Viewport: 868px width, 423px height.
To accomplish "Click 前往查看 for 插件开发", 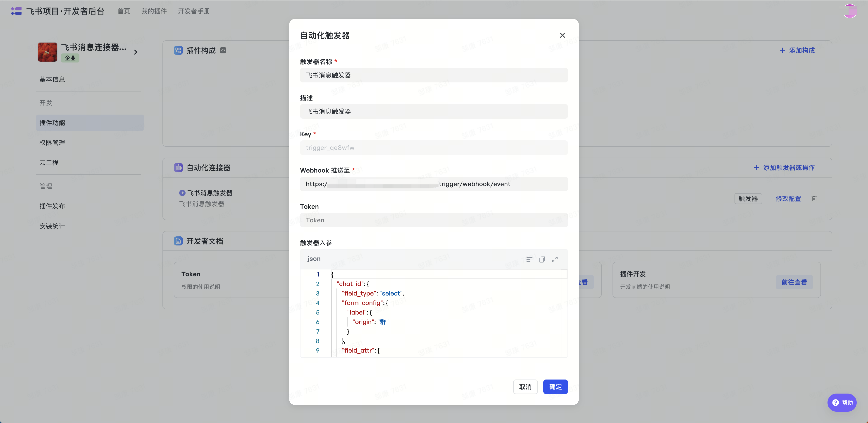I will pos(794,282).
